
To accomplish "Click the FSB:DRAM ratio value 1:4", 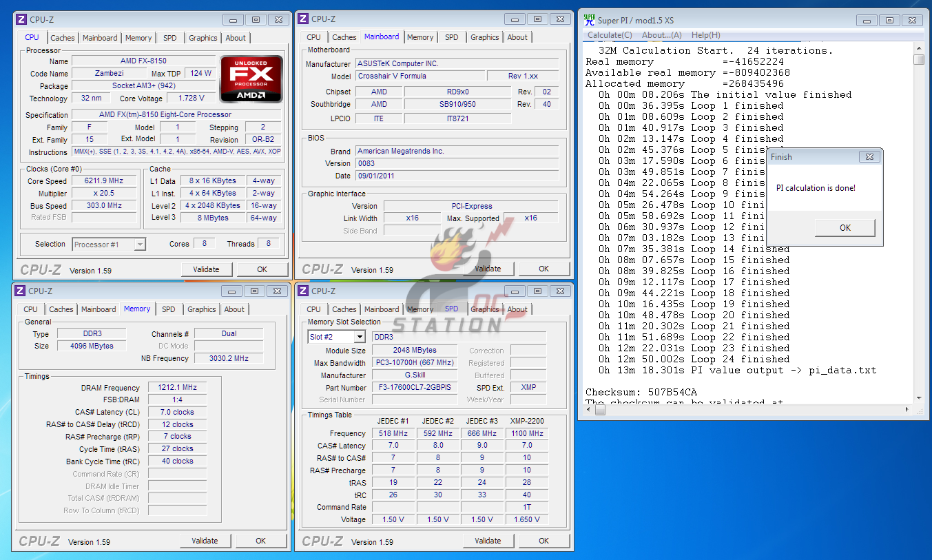I will coord(178,400).
